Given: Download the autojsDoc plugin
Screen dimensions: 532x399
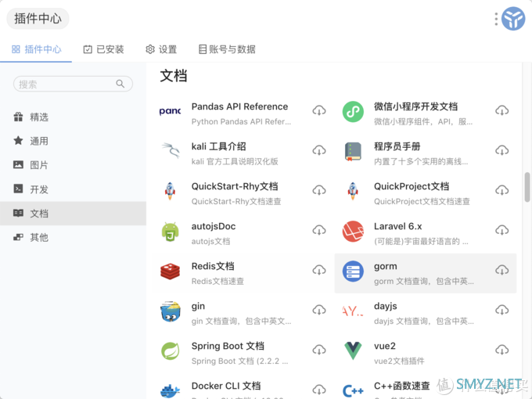Looking at the screenshot, I should [319, 230].
